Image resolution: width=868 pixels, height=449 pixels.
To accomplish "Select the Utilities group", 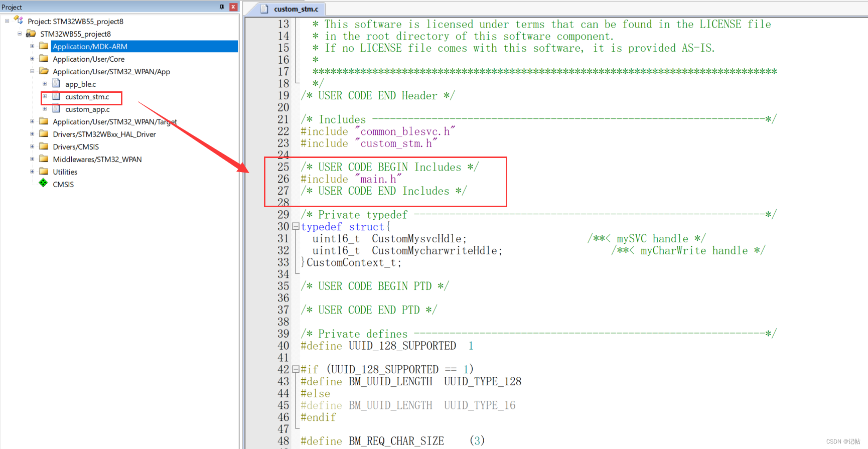I will 65,172.
